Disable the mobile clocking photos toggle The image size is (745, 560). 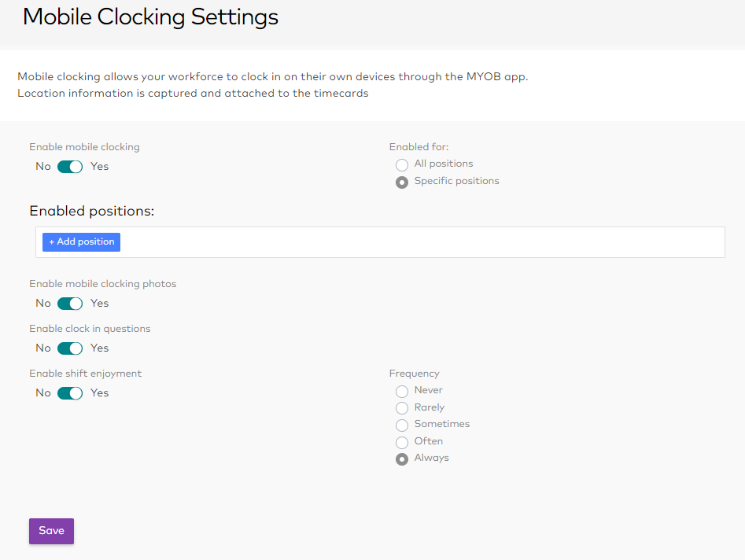(x=69, y=303)
